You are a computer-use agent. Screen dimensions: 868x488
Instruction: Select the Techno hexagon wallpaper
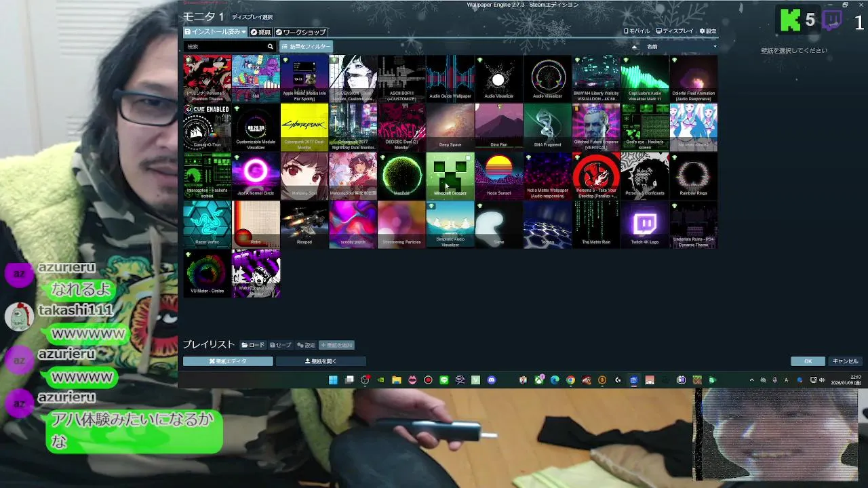pos(547,224)
